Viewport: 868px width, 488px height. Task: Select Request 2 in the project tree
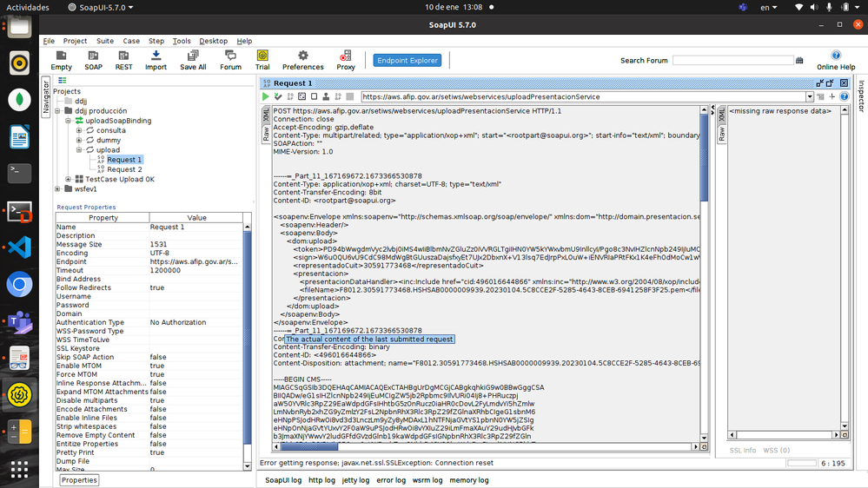(124, 169)
